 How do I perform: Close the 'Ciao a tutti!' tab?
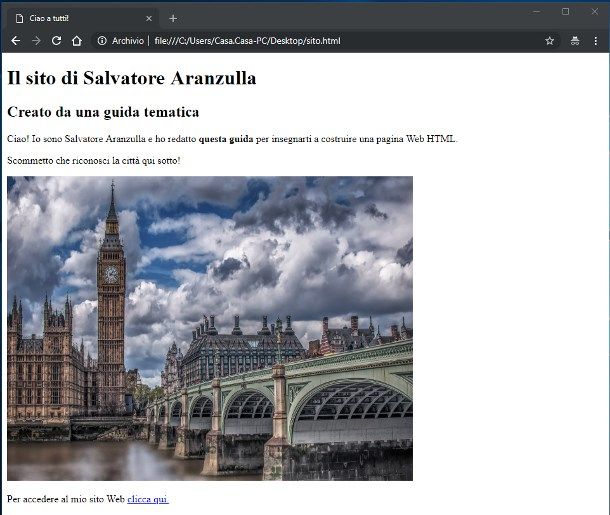149,18
